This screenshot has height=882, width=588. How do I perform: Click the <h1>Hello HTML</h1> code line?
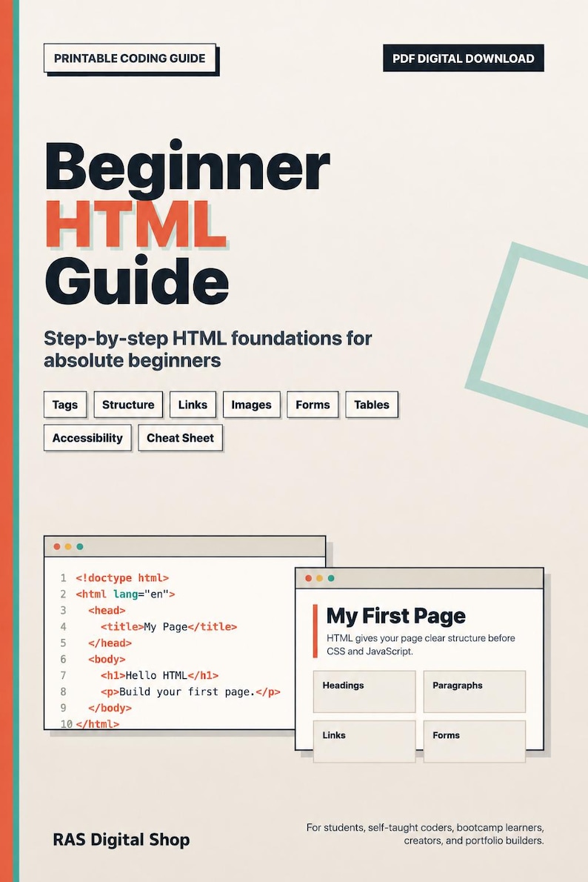coord(160,675)
